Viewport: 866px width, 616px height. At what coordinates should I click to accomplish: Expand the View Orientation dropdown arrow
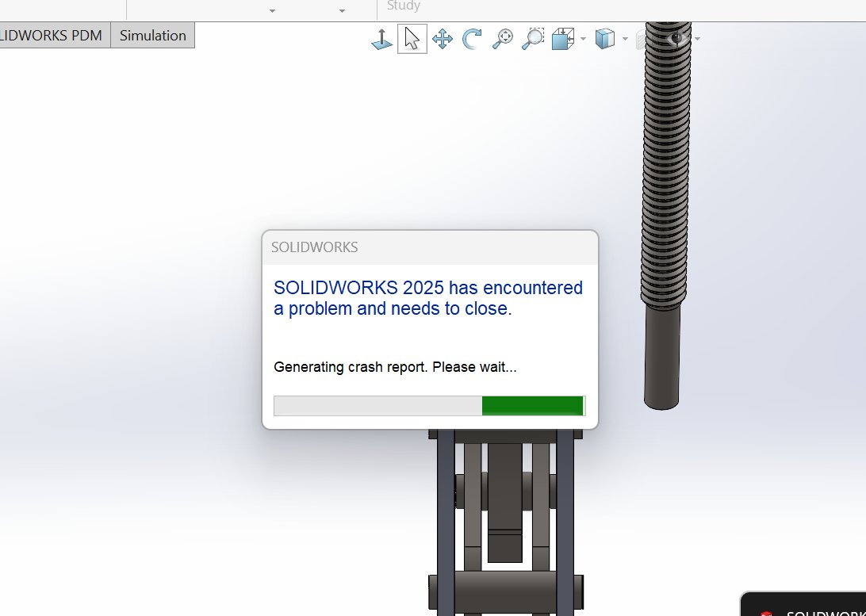[583, 39]
